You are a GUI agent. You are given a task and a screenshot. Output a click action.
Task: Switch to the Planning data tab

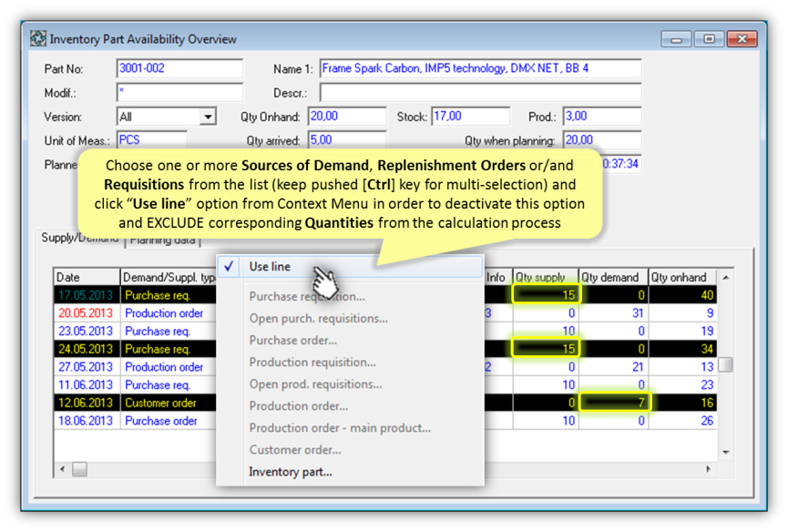[x=162, y=240]
